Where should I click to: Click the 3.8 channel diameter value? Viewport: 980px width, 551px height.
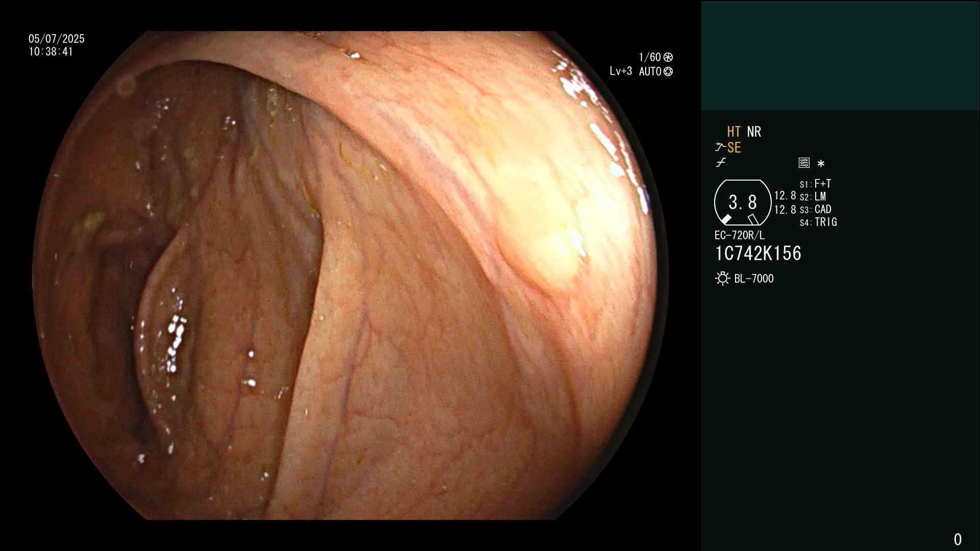click(x=743, y=203)
